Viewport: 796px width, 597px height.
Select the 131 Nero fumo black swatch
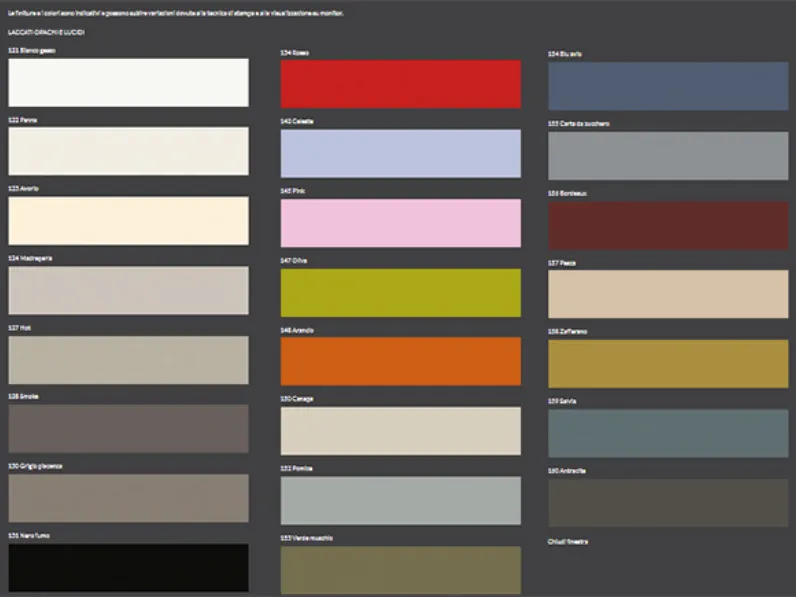tap(128, 568)
